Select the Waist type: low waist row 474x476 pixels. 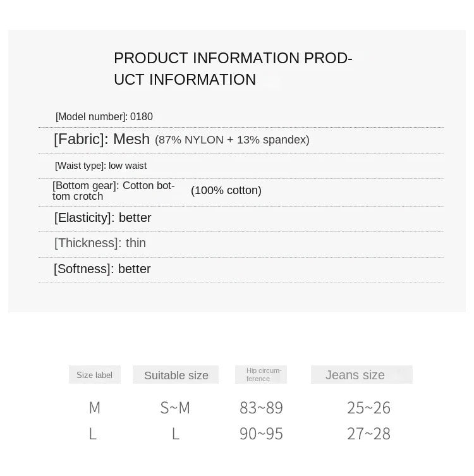click(101, 166)
